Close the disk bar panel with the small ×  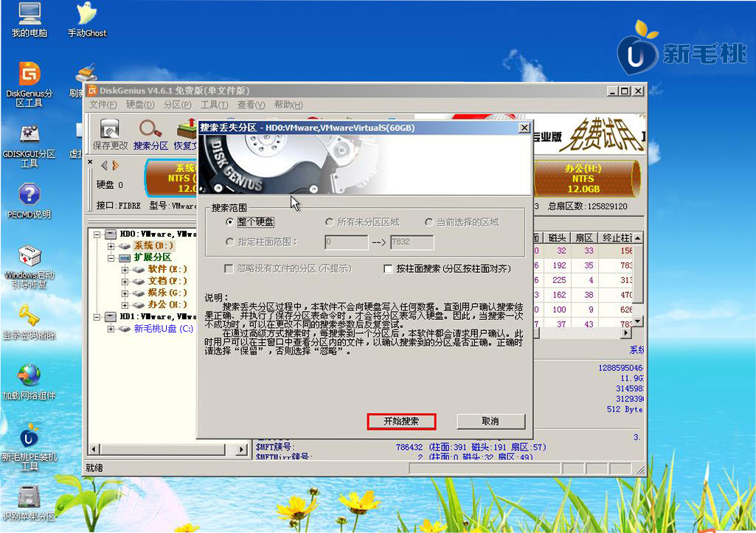click(x=90, y=162)
